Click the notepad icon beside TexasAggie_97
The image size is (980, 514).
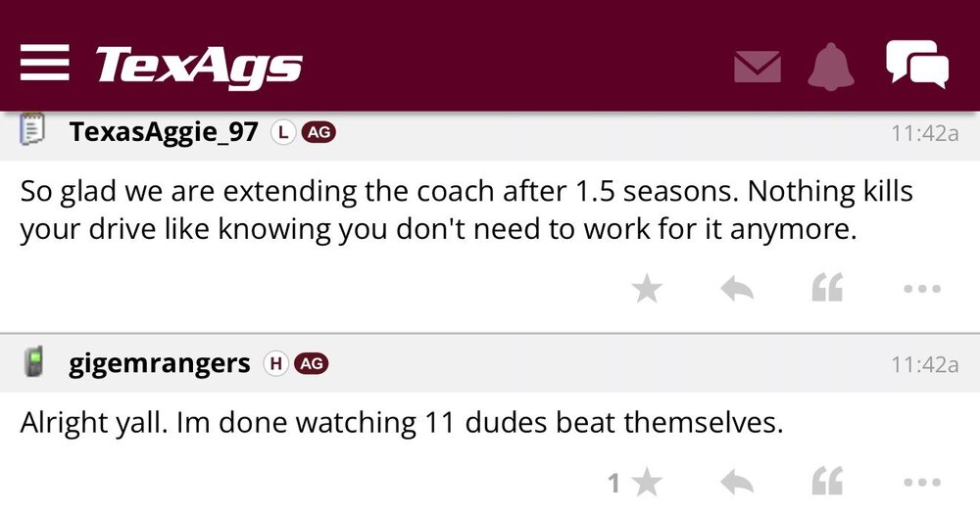point(33,132)
